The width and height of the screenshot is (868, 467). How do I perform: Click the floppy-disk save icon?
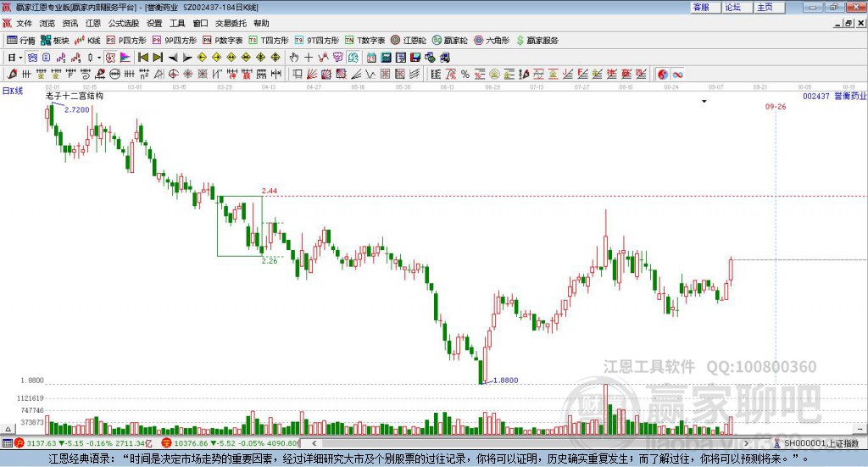point(415,58)
